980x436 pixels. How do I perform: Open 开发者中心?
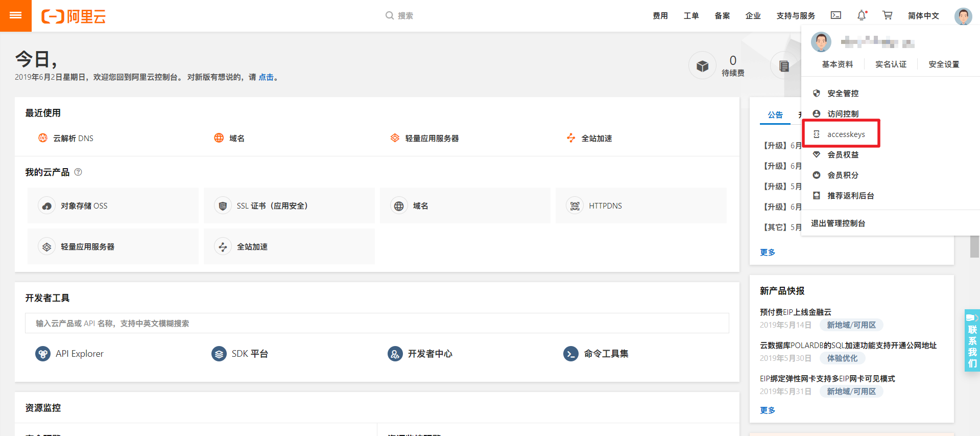420,354
